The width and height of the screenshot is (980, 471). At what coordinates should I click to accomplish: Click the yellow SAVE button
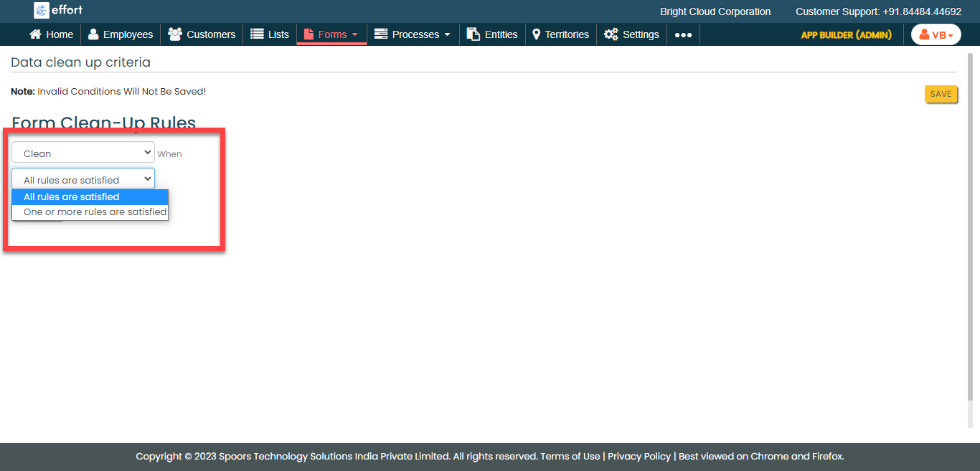click(x=941, y=94)
